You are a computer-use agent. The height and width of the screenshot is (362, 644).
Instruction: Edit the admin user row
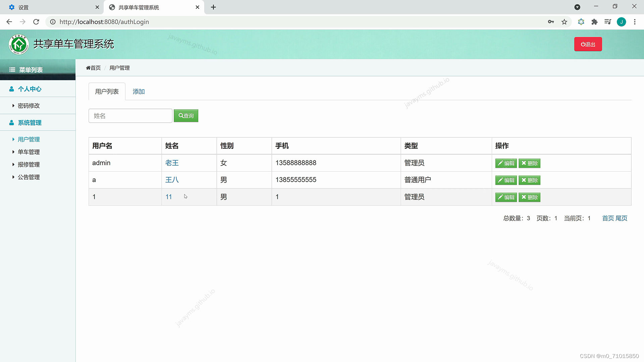pos(506,163)
